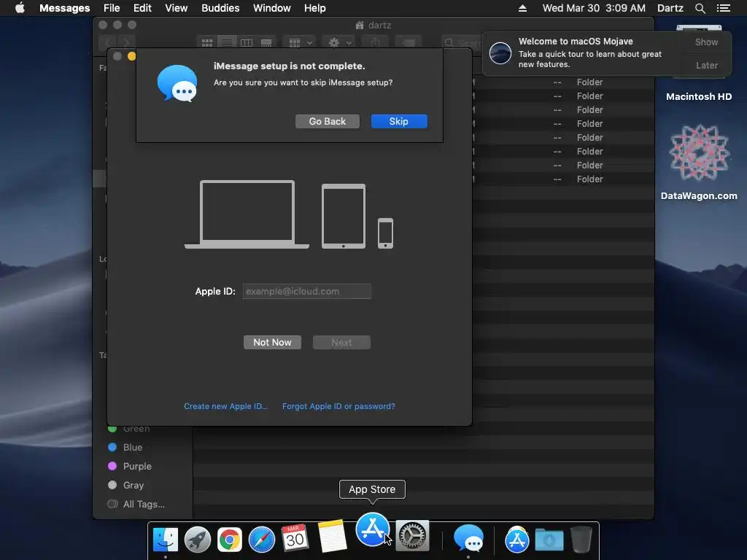Click the dartz title of the Finder window
The width and height of the screenshot is (747, 560).
[379, 26]
